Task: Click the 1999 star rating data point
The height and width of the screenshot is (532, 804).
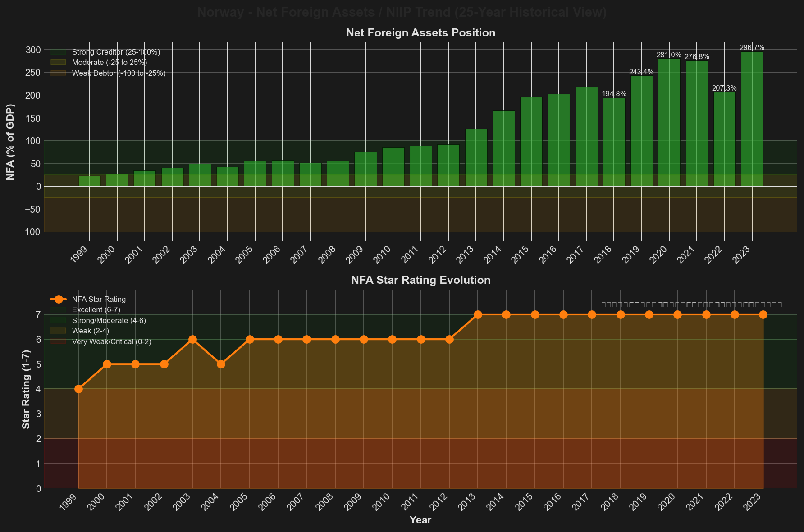Action: (x=78, y=389)
